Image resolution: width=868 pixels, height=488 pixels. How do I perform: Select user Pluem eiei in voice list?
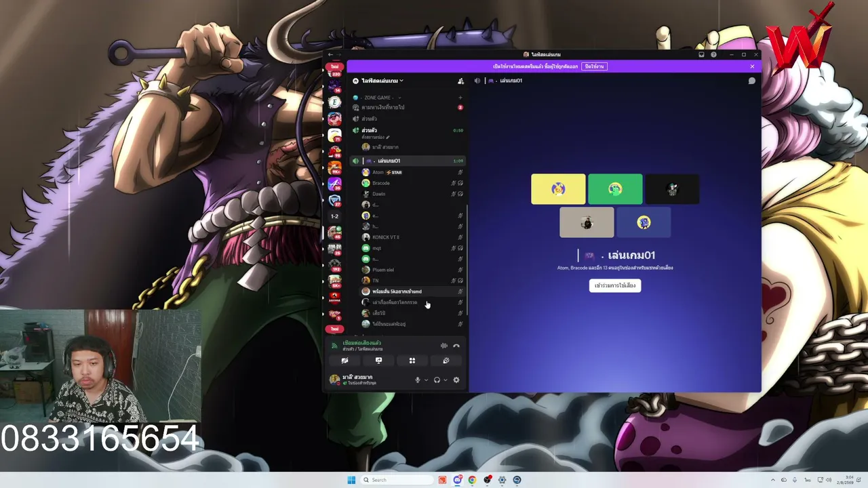coord(412,270)
